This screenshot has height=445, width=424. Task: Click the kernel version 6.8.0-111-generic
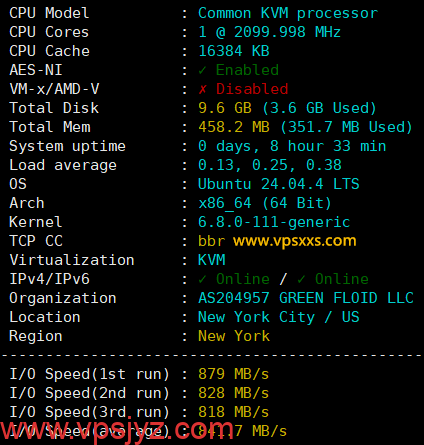(274, 222)
